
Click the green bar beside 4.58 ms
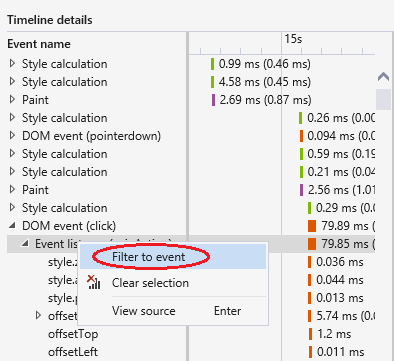212,82
